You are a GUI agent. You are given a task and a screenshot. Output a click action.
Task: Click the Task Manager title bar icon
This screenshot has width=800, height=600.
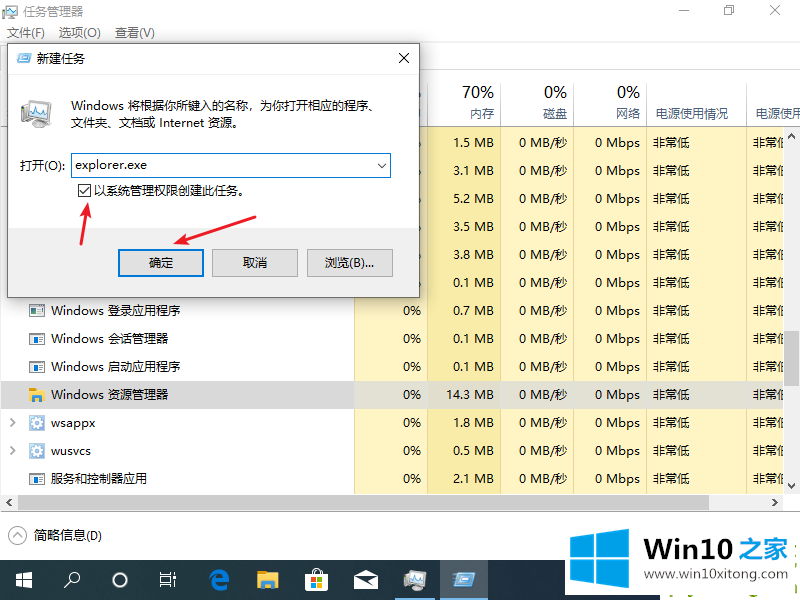click(x=10, y=12)
